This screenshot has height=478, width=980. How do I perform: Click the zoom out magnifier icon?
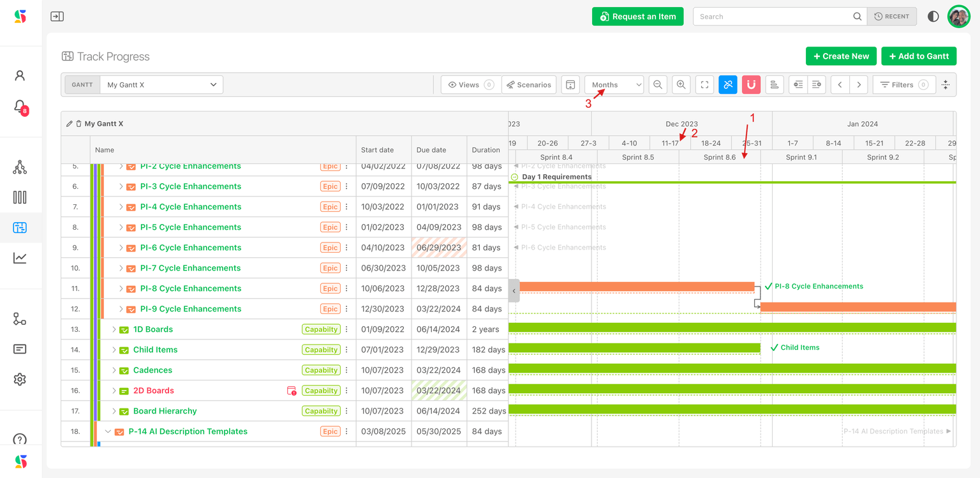658,85
